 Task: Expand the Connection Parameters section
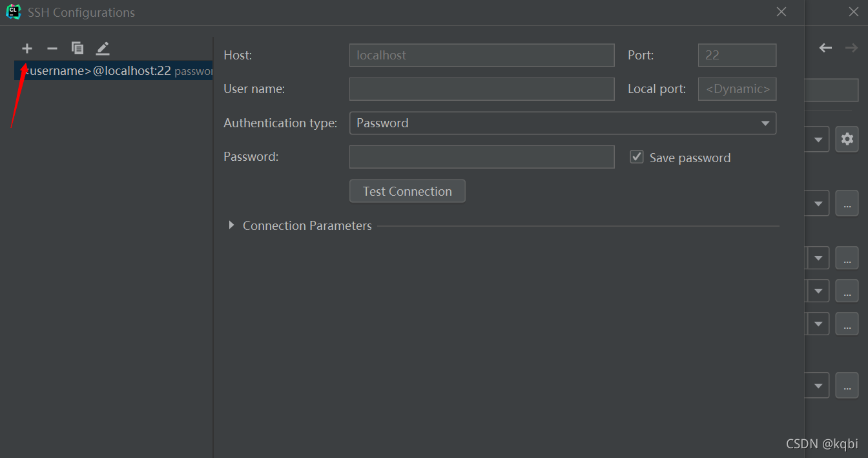click(x=231, y=225)
